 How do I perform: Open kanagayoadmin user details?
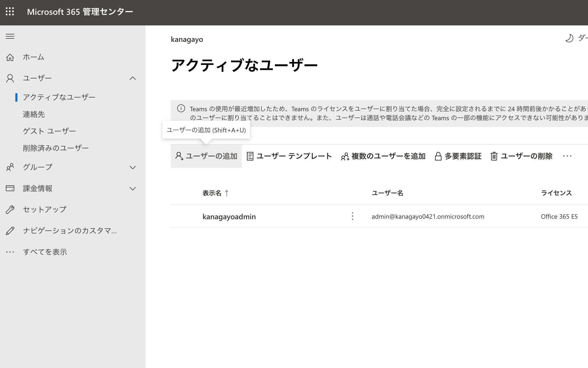pyautogui.click(x=229, y=217)
